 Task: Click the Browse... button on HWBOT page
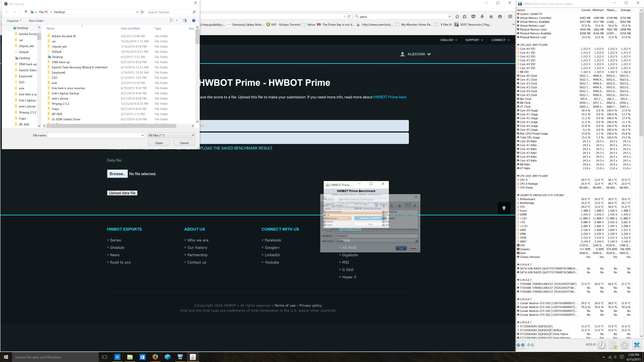(117, 174)
